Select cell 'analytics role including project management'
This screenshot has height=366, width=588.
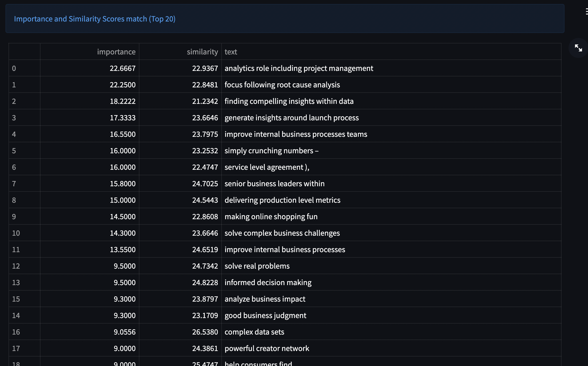(x=299, y=68)
